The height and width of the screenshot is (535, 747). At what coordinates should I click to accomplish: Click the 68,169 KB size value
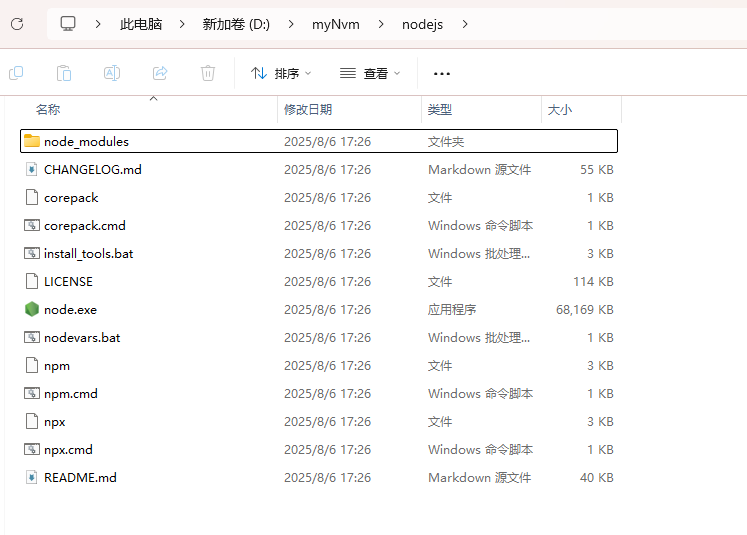tap(585, 310)
